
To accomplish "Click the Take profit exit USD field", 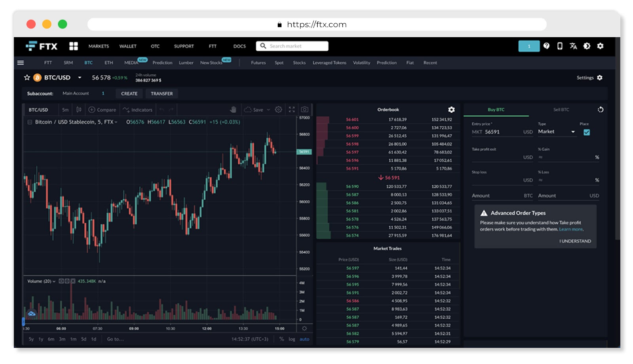I will pyautogui.click(x=502, y=157).
